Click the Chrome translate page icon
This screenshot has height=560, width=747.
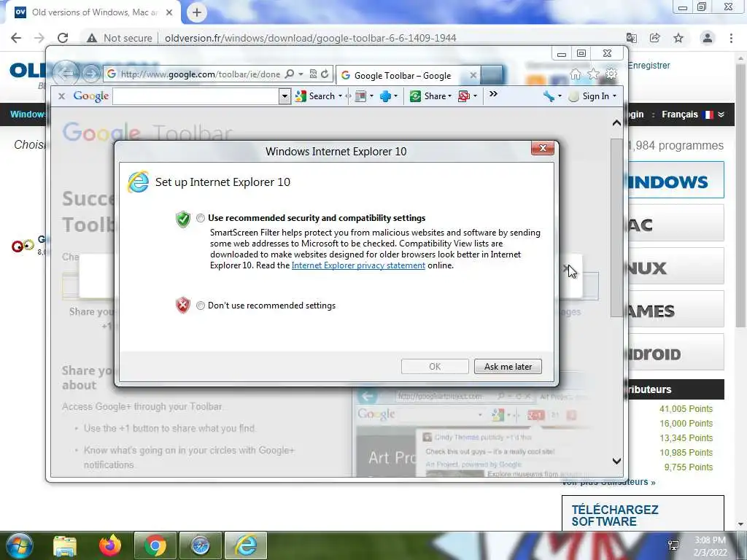[632, 38]
